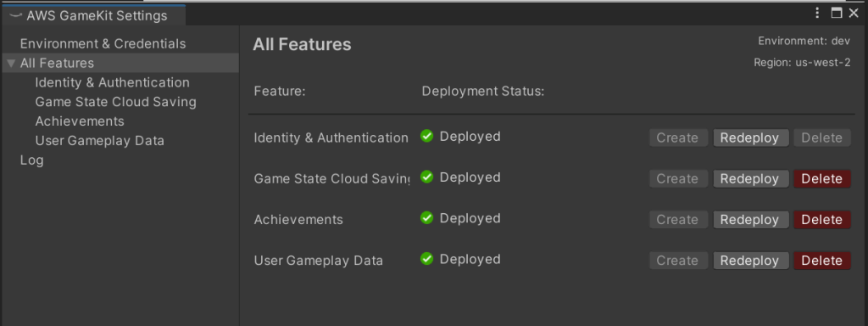Click the green check next to Identity & Authentication
The width and height of the screenshot is (868, 326).
(426, 136)
